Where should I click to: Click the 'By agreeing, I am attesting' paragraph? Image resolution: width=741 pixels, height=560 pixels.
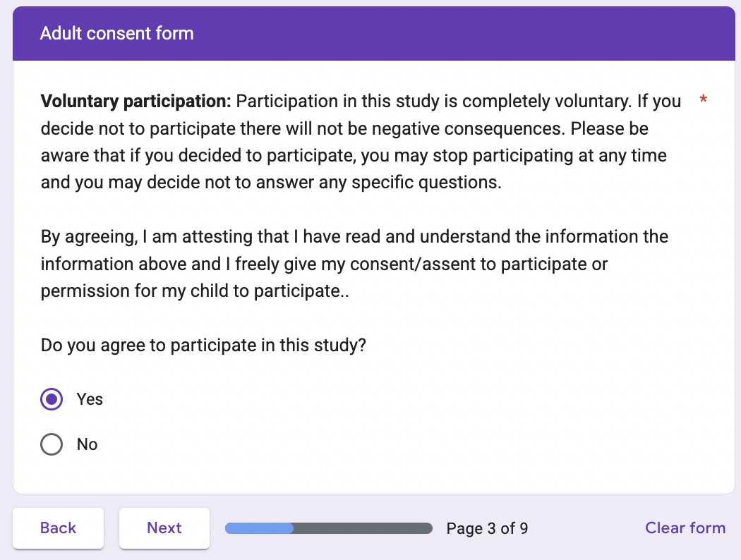pyautogui.click(x=353, y=236)
